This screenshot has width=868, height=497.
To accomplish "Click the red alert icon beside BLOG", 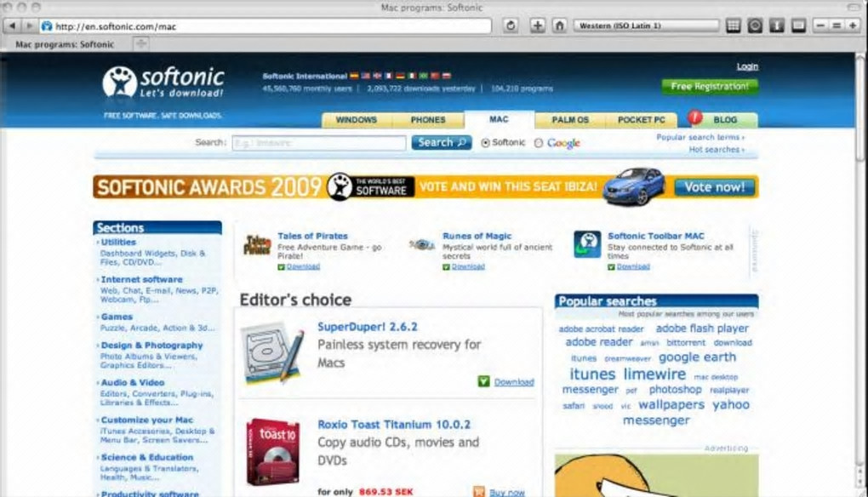I will pyautogui.click(x=694, y=117).
